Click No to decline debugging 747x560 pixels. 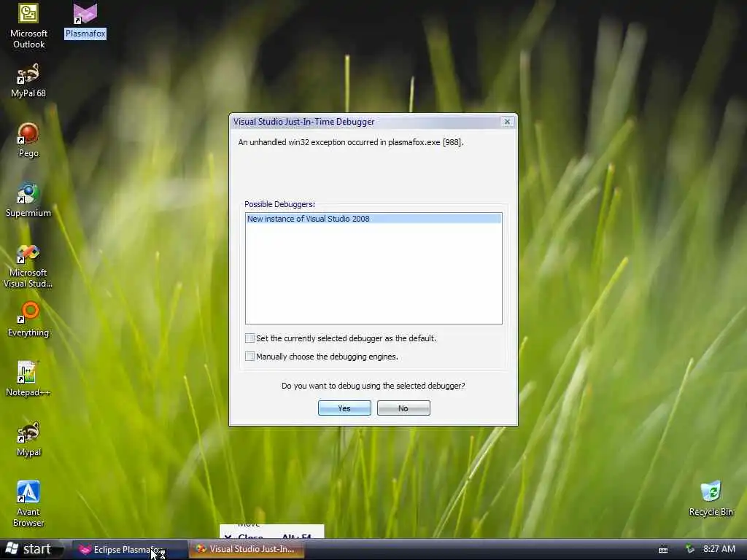(x=403, y=408)
